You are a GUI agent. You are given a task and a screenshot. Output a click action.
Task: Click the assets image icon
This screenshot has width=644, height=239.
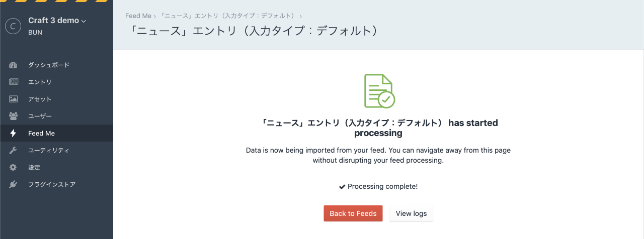[x=14, y=99]
